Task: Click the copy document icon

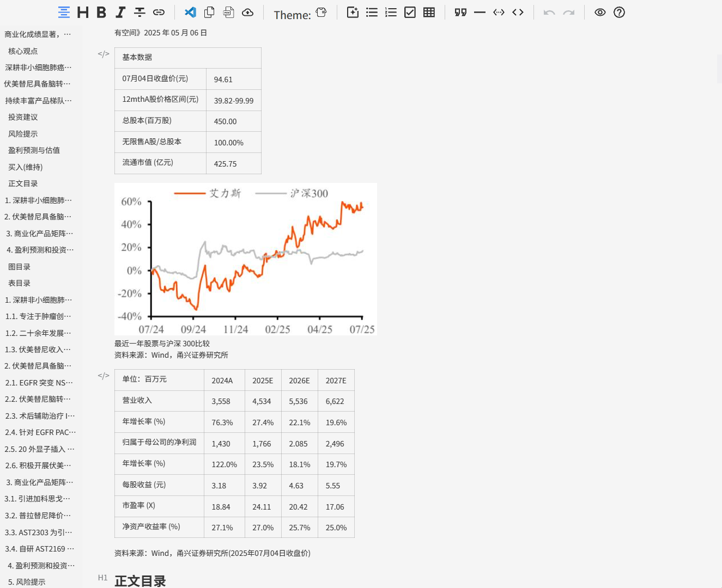Action: (209, 12)
